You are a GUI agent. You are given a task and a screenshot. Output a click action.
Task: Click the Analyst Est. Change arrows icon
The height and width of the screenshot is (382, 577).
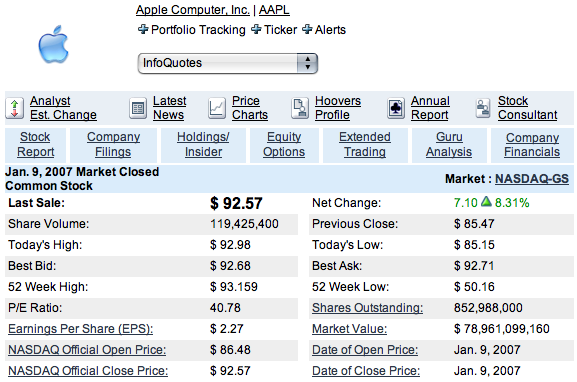pos(15,108)
